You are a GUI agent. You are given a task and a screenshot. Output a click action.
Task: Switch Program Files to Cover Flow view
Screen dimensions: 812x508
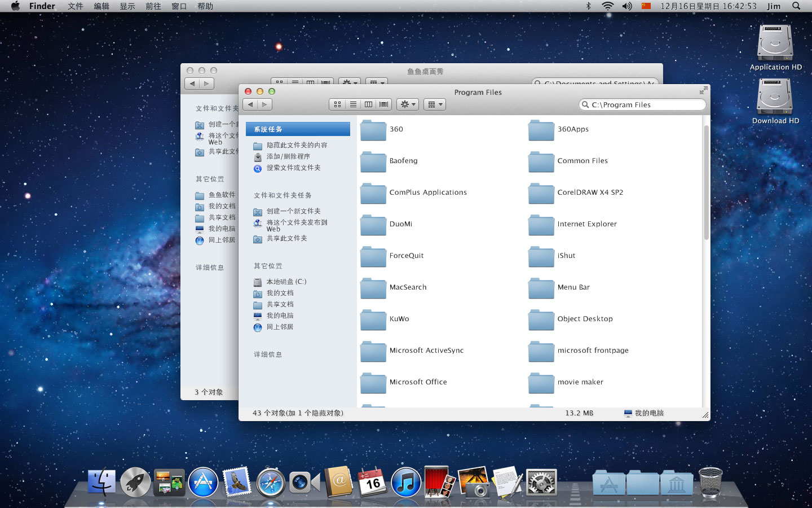tap(384, 104)
